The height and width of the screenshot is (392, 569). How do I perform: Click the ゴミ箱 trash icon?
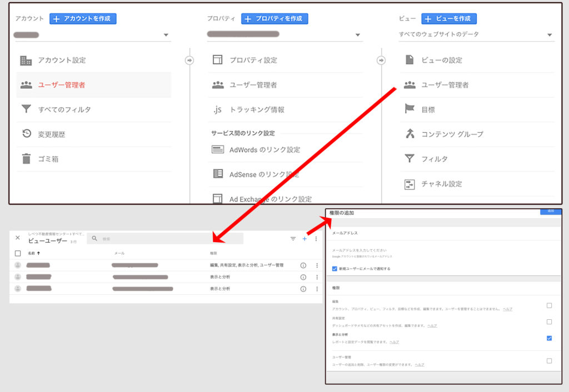[x=26, y=159]
